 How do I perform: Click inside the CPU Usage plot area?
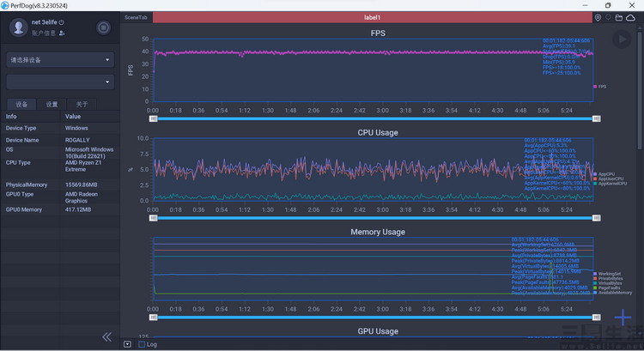pos(373,170)
